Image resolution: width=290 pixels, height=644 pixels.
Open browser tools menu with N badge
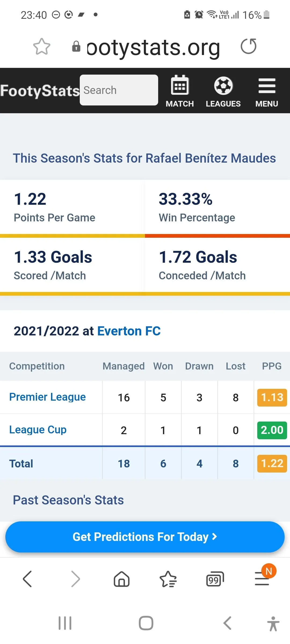coord(262,579)
